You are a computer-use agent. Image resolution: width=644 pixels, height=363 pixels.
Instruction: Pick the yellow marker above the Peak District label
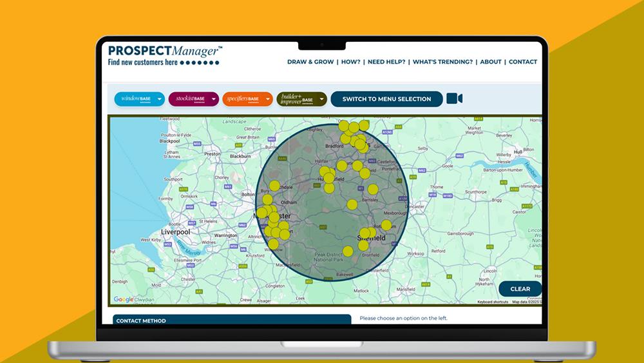(348, 251)
